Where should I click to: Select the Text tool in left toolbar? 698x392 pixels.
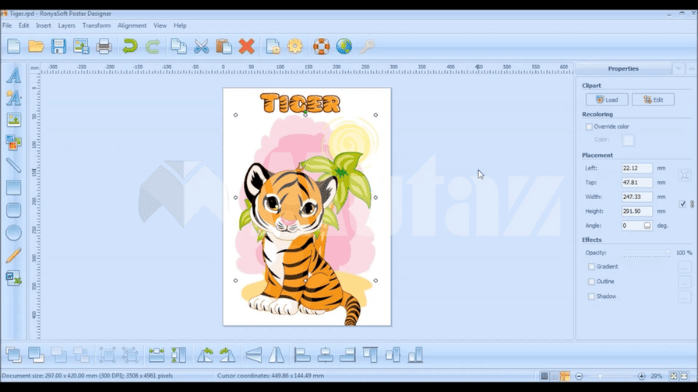[13, 75]
